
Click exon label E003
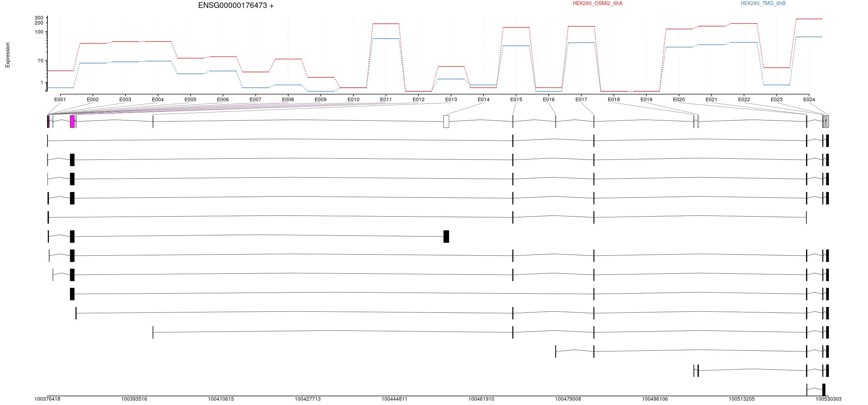[125, 99]
